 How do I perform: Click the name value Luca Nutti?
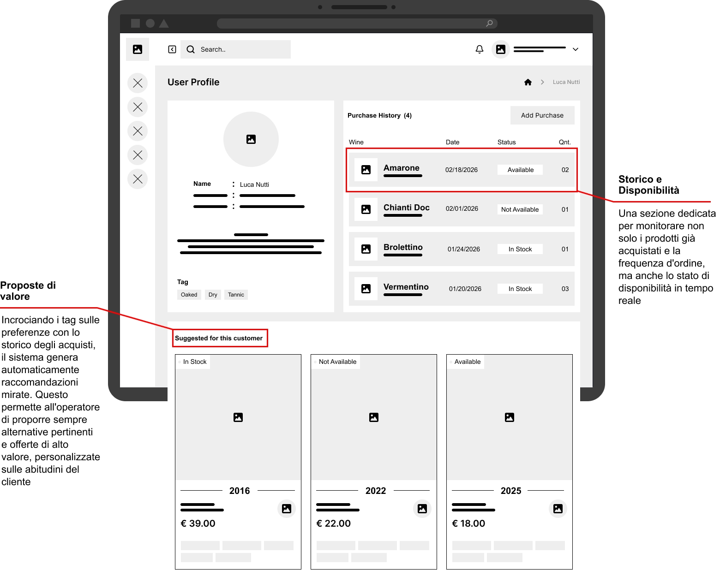point(254,184)
